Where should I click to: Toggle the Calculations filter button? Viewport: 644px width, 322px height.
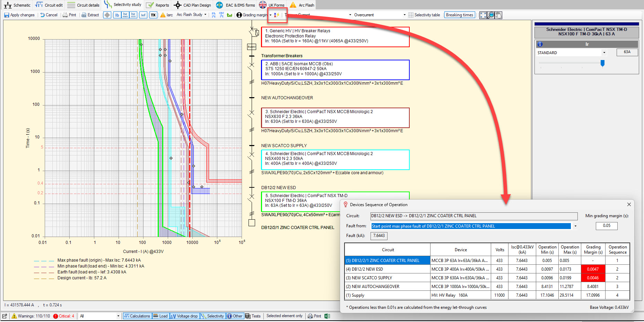137,316
